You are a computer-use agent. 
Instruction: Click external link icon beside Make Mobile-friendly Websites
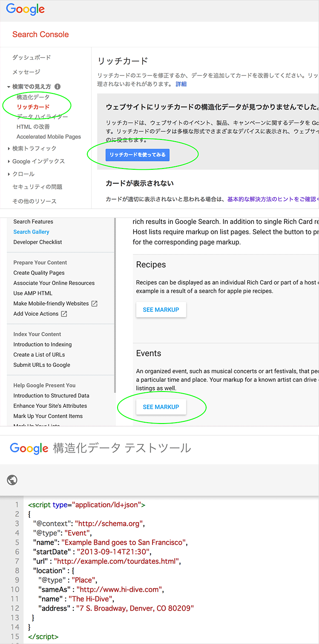pyautogui.click(x=95, y=304)
